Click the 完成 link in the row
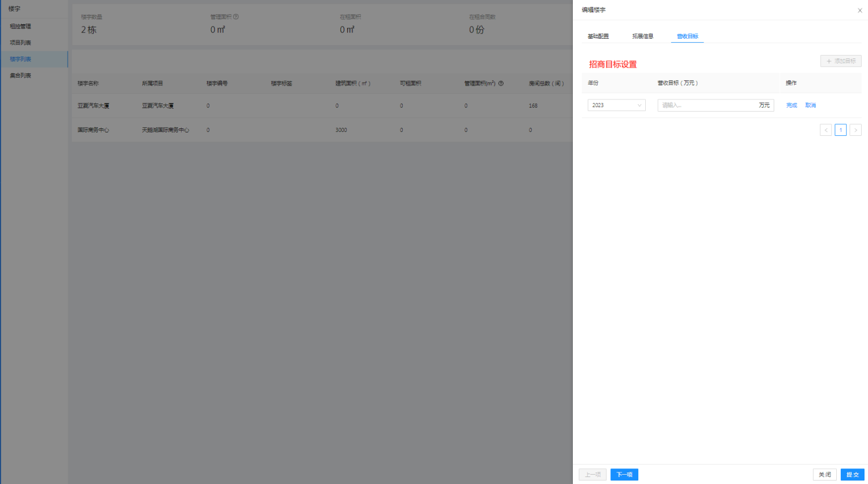Screen dimensions: 868x484 [792, 105]
